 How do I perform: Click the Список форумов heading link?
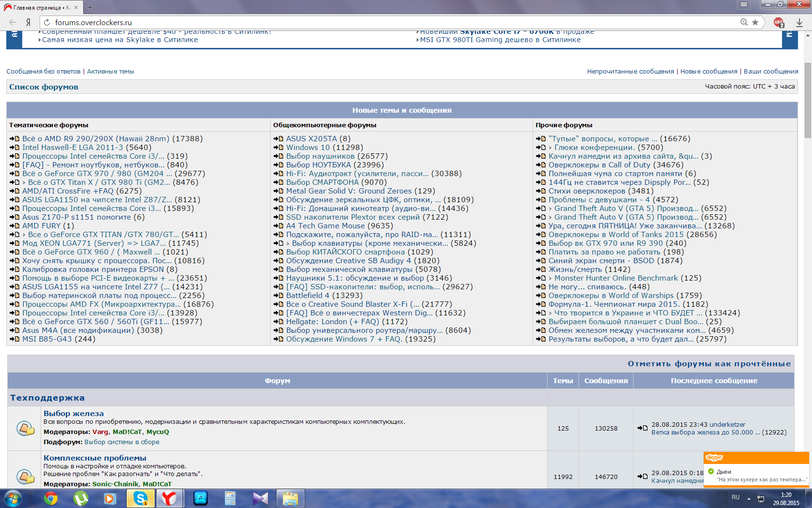click(43, 87)
